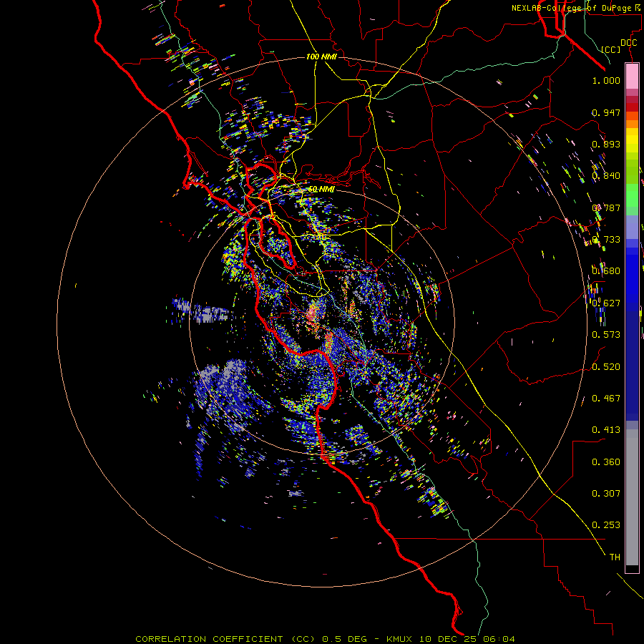Click the 0.947 legend value
Screen dimensions: 644x644
point(606,112)
